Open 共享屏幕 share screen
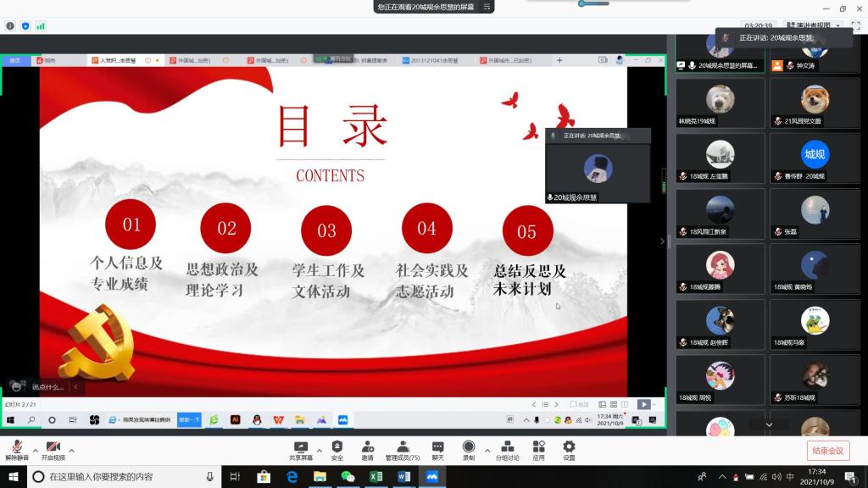This screenshot has width=868, height=488. 301,449
